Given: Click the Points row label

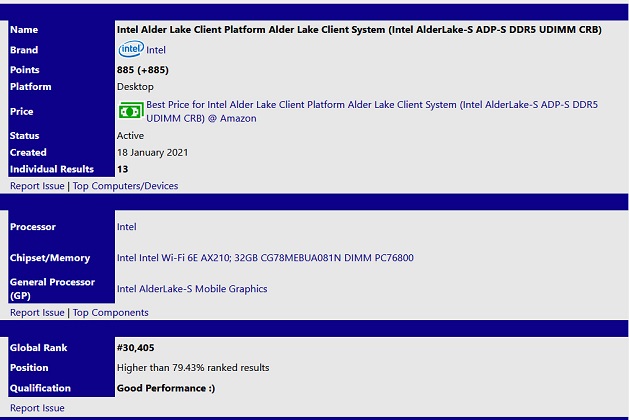Looking at the screenshot, I should pos(24,70).
